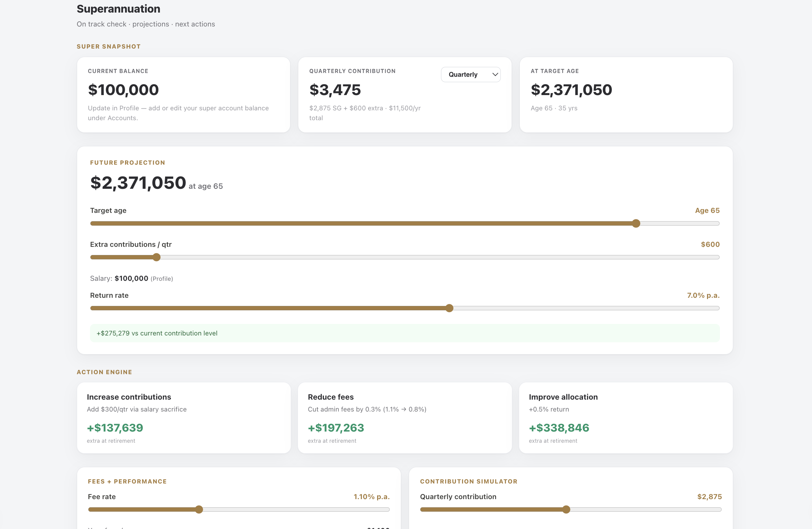Screen dimensions: 812x529
Task: Click the +$338,846 extra at retirement value
Action: pos(559,428)
